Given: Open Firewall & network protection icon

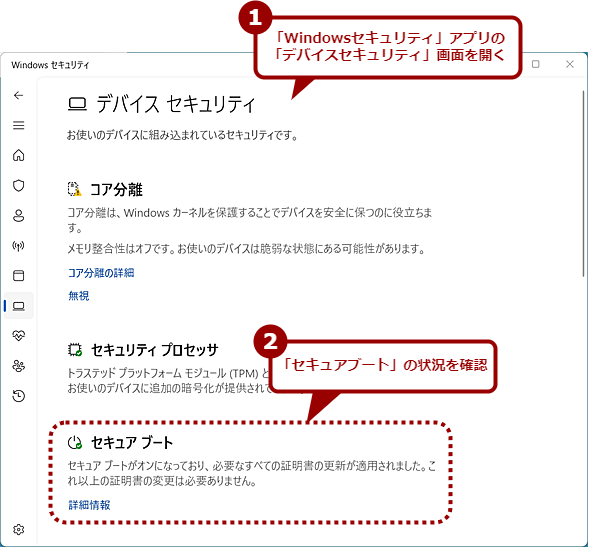Looking at the screenshot, I should pos(18,246).
